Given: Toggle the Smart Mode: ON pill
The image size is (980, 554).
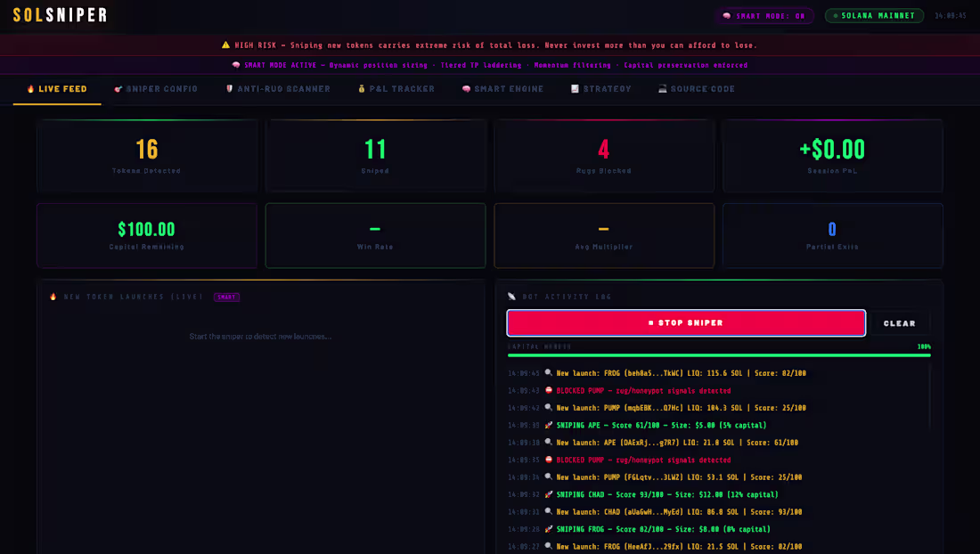Looking at the screenshot, I should point(764,16).
